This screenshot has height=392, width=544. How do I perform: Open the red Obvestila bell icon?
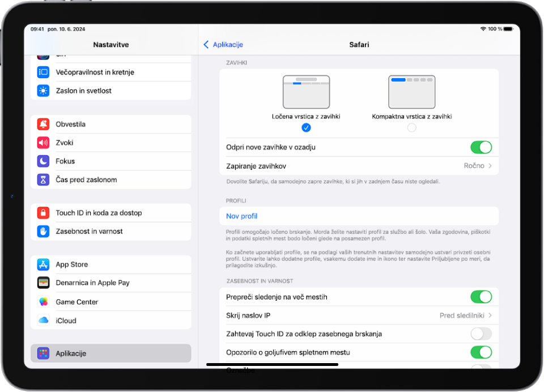click(43, 124)
